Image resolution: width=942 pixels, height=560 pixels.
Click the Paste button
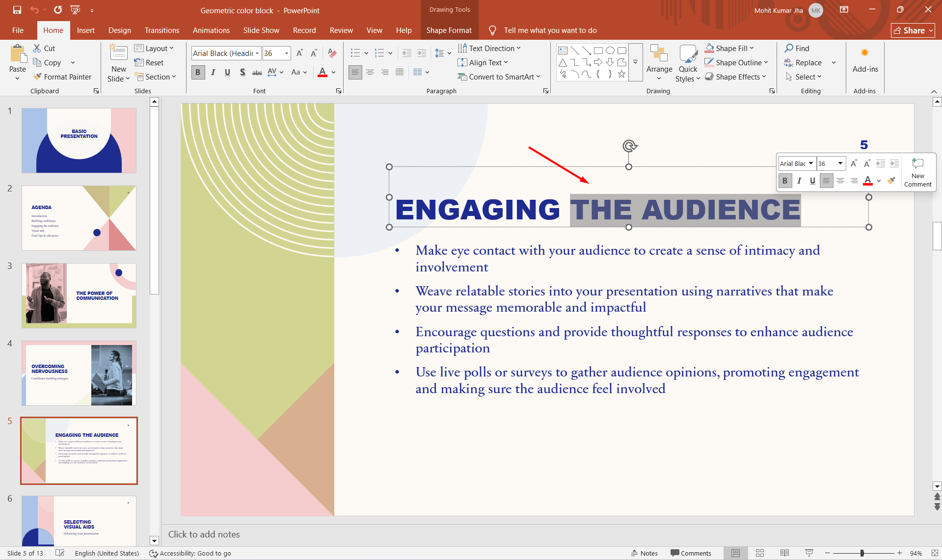coord(18,62)
